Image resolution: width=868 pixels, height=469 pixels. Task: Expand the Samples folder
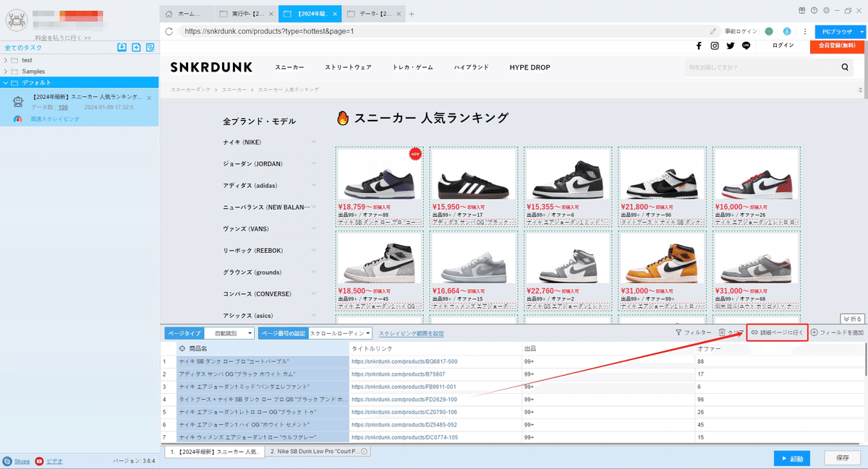tap(6, 72)
